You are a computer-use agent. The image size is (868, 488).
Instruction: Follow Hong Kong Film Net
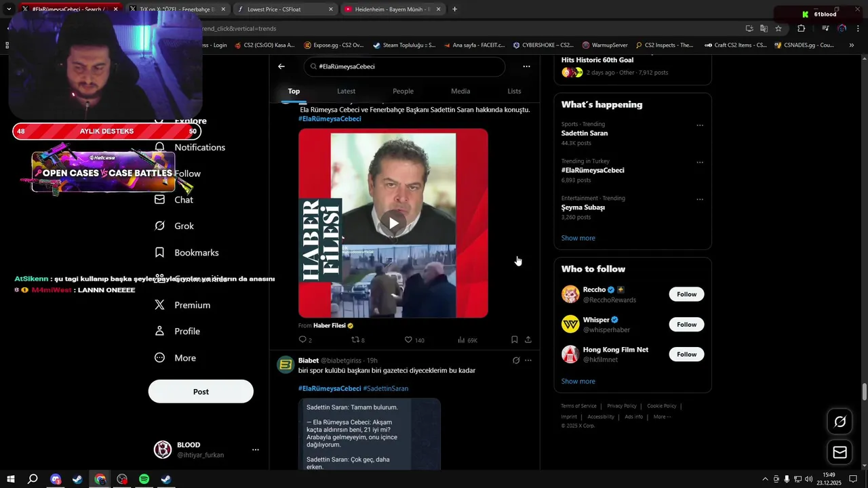(686, 354)
